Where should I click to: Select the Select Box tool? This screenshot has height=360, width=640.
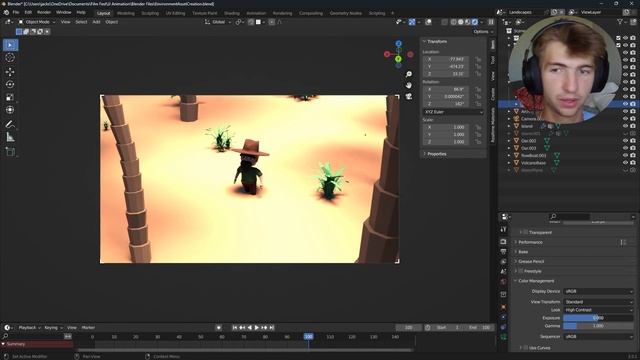10,45
